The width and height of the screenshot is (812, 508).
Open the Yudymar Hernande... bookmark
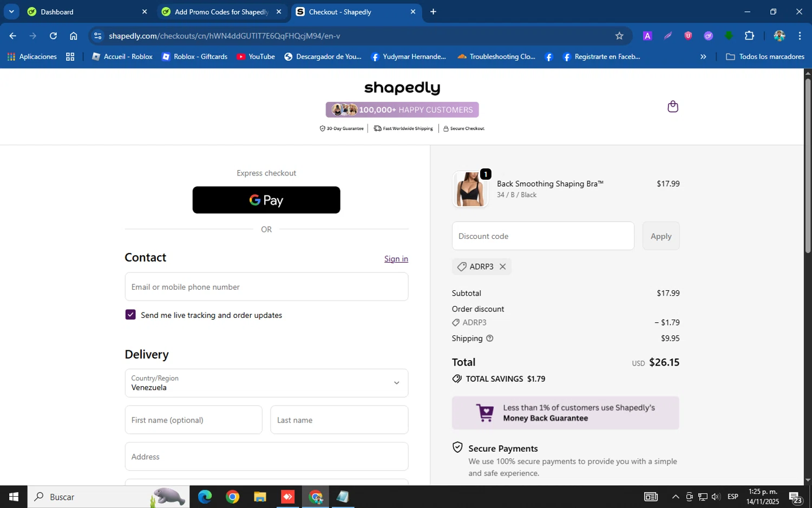click(409, 56)
